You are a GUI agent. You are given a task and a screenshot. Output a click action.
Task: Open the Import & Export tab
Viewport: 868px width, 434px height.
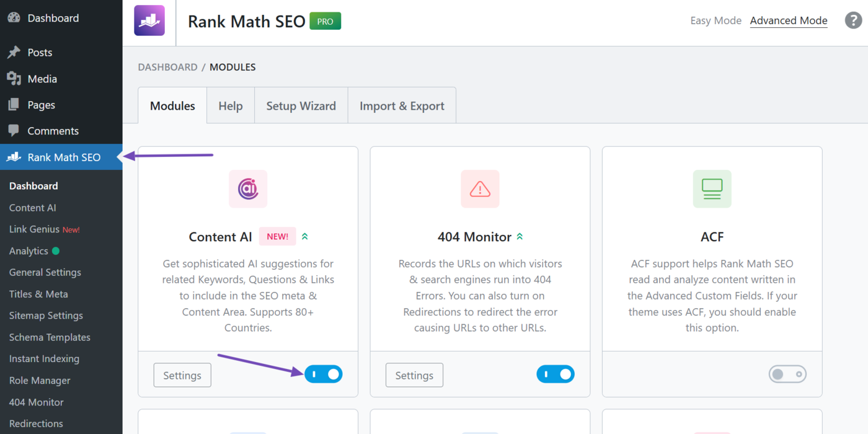pyautogui.click(x=402, y=105)
